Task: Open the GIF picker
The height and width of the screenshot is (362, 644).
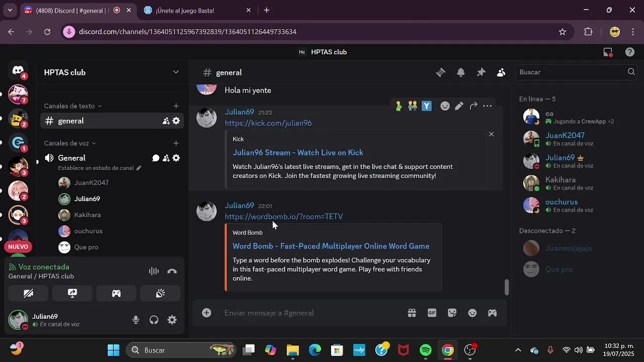Action: 432,313
